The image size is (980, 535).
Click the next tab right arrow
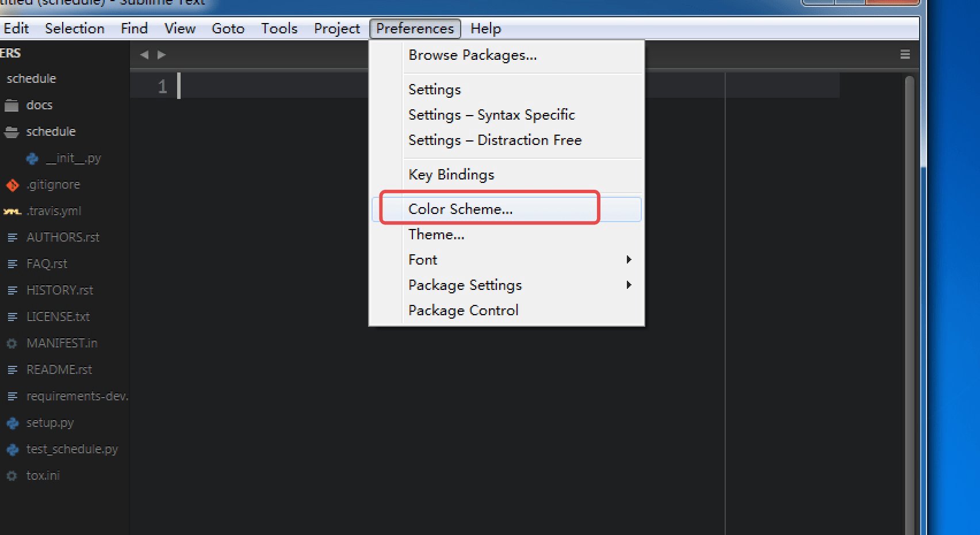tap(162, 55)
